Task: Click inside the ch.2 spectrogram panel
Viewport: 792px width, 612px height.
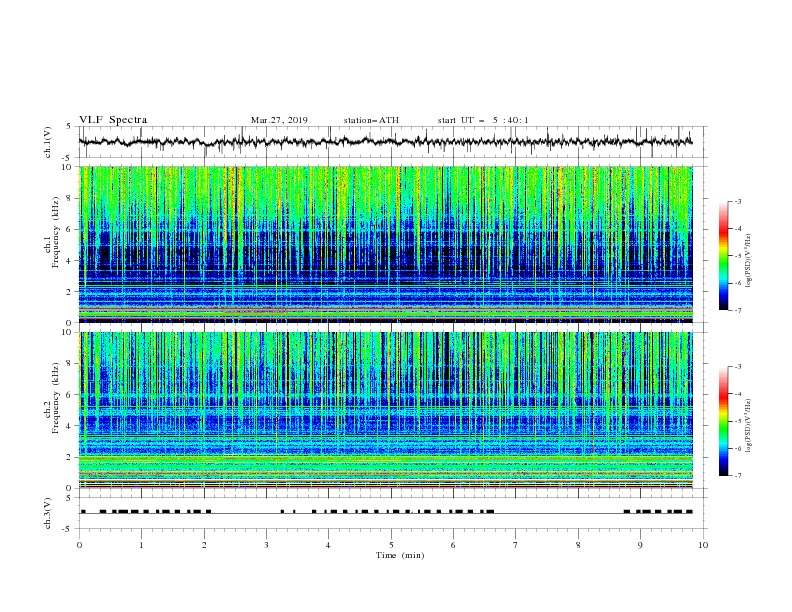Action: [385, 410]
